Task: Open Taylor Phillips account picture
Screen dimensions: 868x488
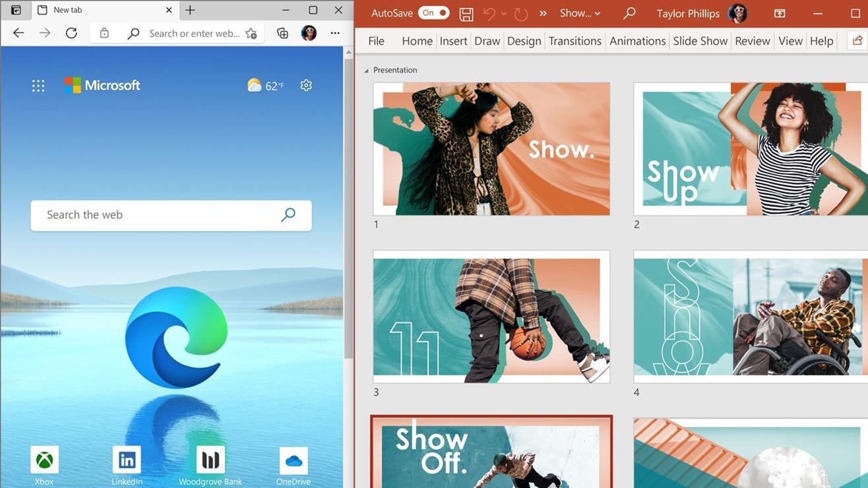Action: (x=737, y=13)
